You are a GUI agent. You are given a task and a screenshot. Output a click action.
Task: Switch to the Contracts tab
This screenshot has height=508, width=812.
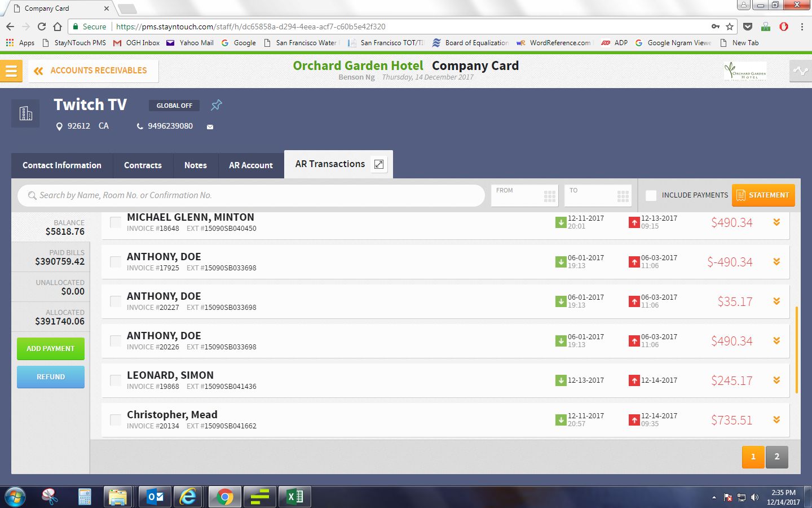143,165
